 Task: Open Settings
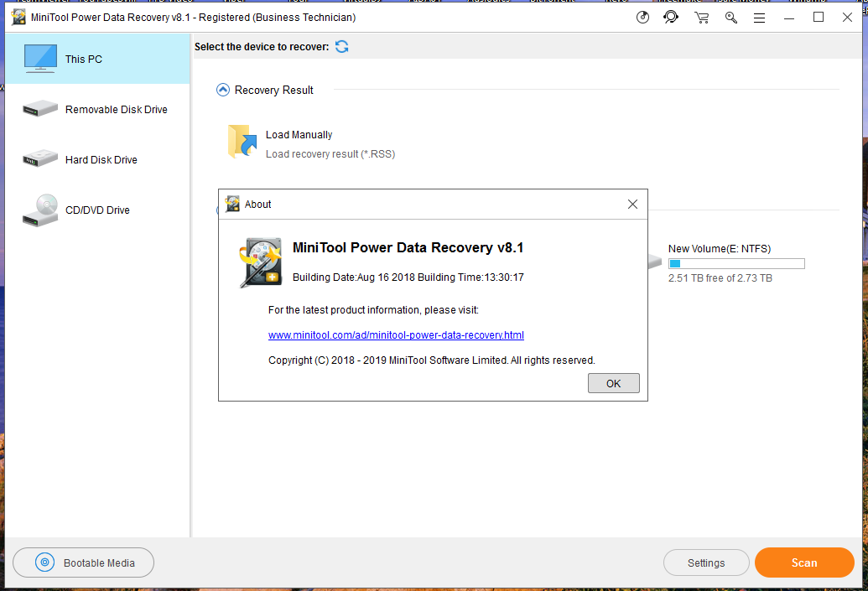(706, 562)
